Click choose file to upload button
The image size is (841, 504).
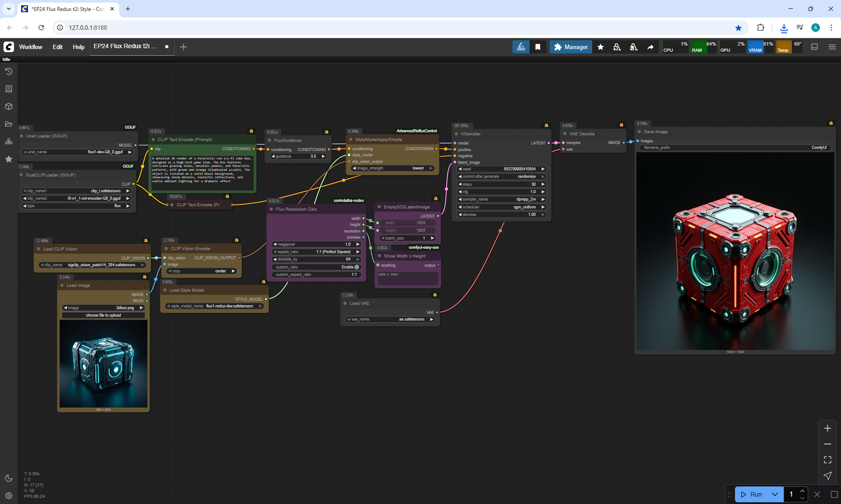(103, 315)
